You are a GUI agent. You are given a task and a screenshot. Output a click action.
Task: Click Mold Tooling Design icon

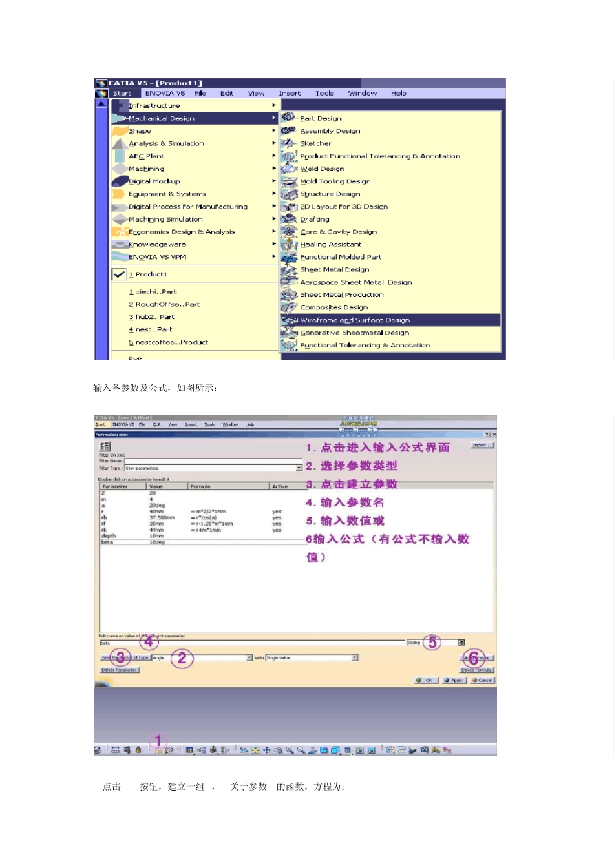pyautogui.click(x=288, y=181)
